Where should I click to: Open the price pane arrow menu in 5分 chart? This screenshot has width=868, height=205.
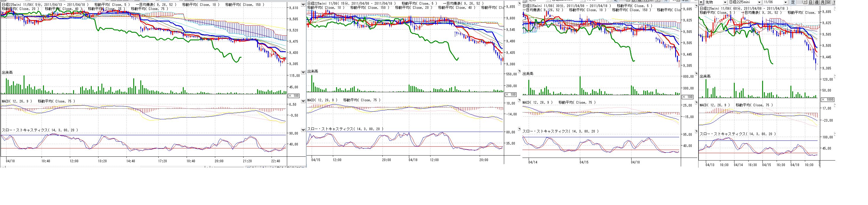(x=303, y=5)
